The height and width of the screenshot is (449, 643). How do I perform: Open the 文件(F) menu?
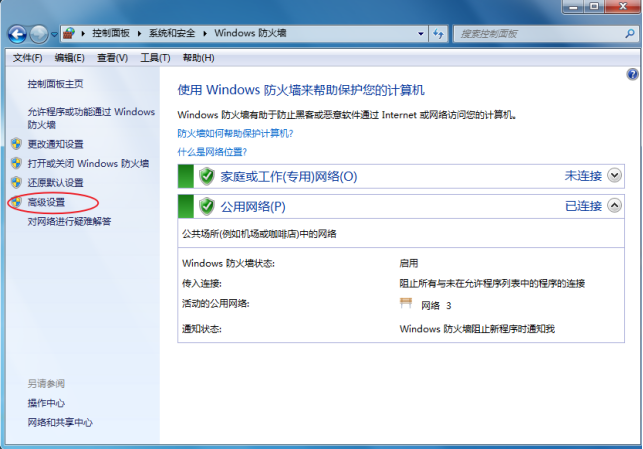27,58
